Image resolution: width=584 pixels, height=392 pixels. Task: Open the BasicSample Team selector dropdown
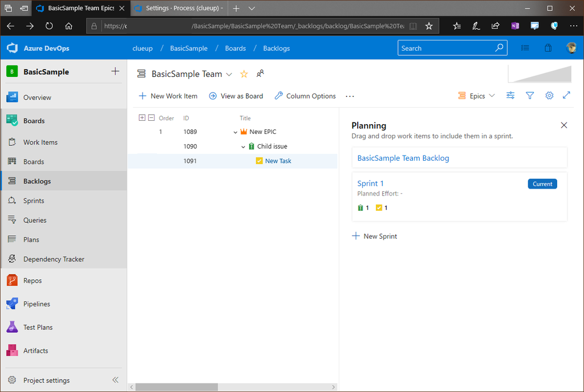tap(229, 75)
